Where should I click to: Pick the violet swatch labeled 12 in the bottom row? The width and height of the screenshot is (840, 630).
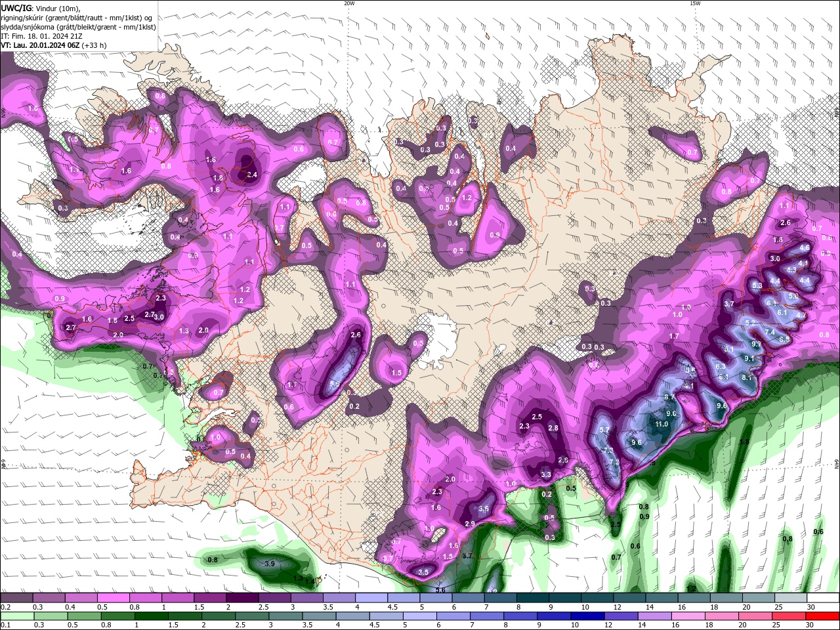pyautogui.click(x=621, y=616)
